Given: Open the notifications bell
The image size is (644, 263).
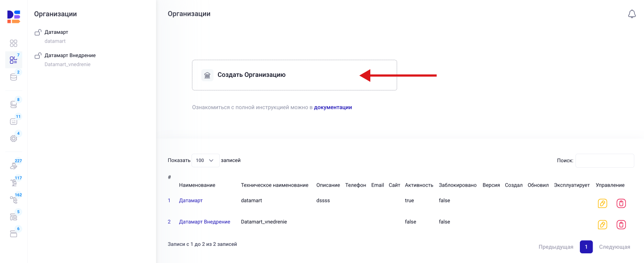Looking at the screenshot, I should pyautogui.click(x=632, y=14).
